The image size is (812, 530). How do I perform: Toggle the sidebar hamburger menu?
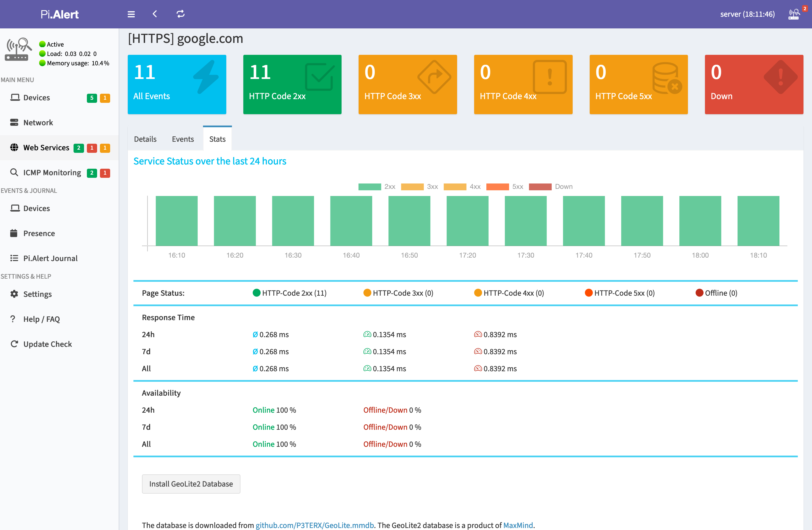point(131,14)
